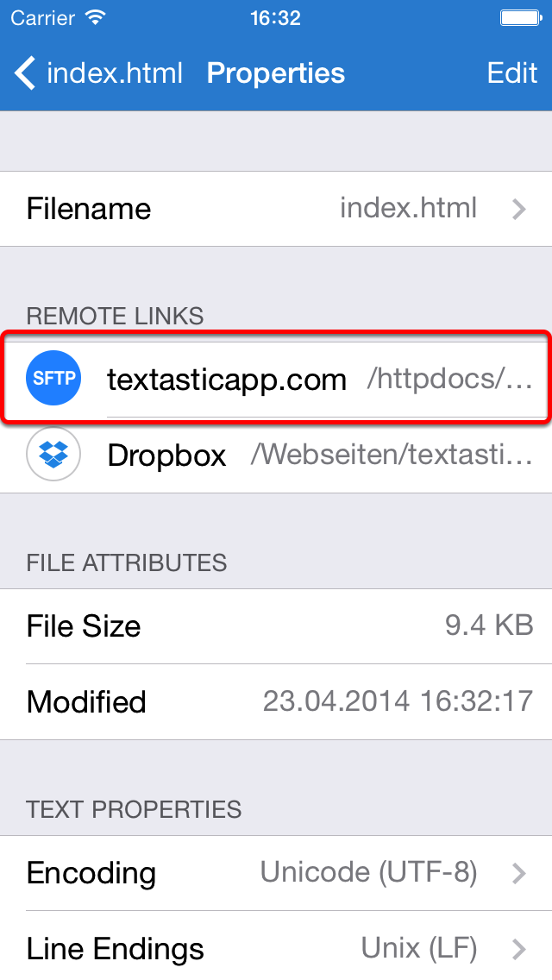The width and height of the screenshot is (552, 980).
Task: Tap the back arrow chevron
Action: pos(24,73)
